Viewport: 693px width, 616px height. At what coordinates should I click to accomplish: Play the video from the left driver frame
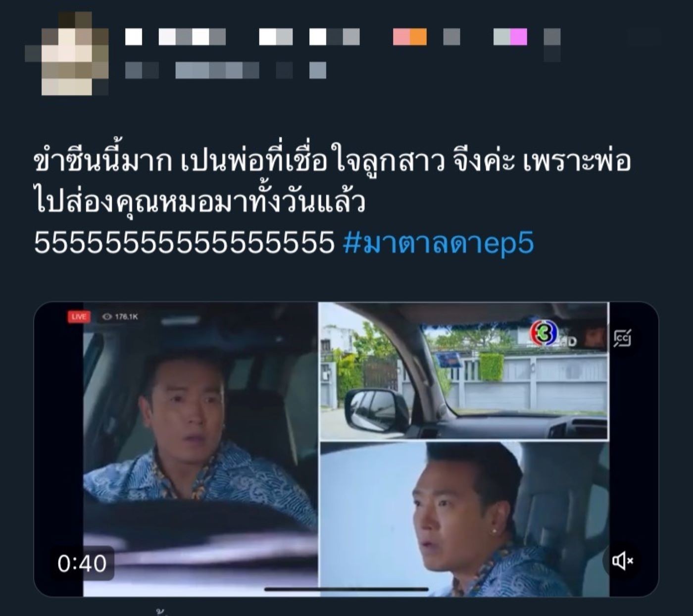point(200,450)
